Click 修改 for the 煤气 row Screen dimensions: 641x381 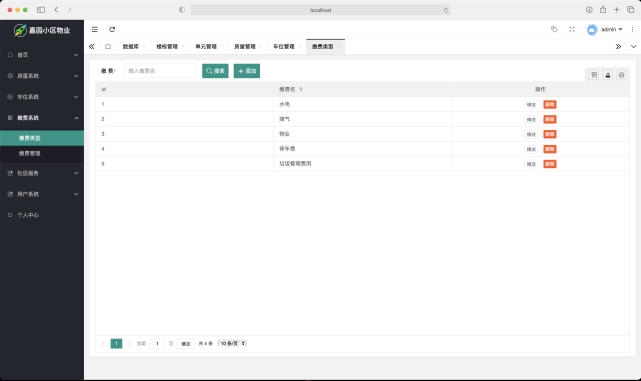531,119
